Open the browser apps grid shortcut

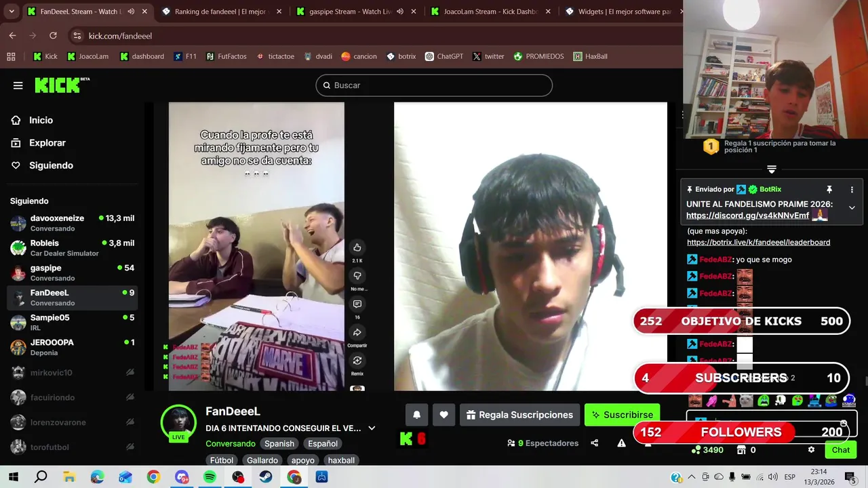pos(11,56)
